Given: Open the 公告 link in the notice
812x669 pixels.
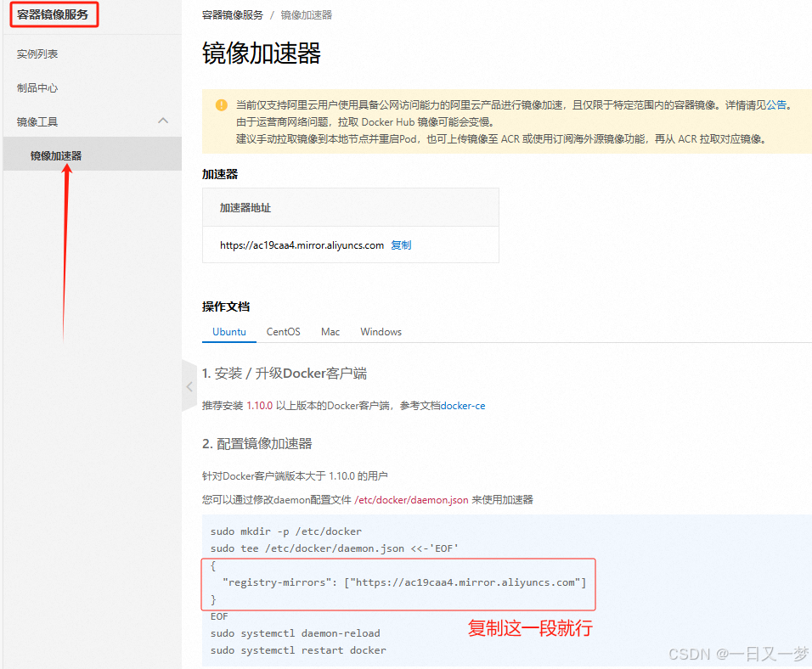Looking at the screenshot, I should pos(776,105).
